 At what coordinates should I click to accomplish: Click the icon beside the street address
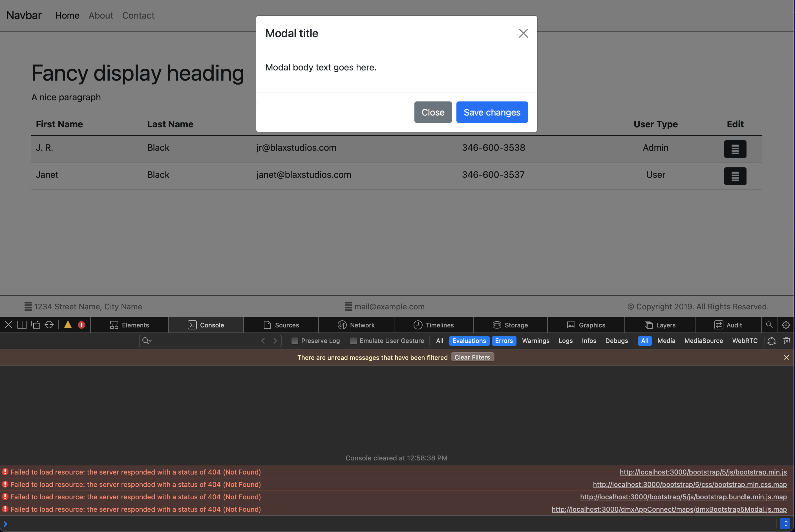click(x=28, y=306)
